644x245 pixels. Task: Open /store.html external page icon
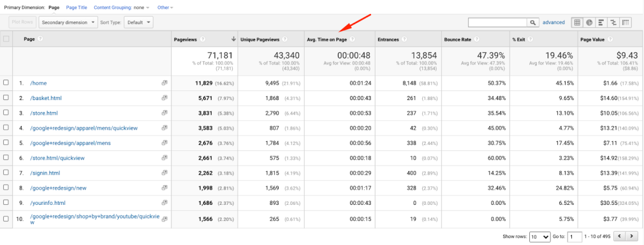165,113
